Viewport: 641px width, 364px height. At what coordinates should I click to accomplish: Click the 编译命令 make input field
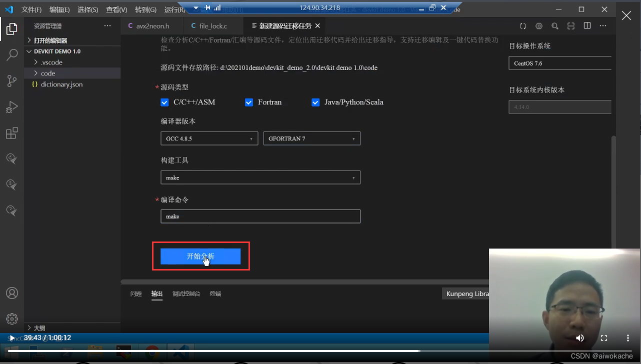coord(260,216)
